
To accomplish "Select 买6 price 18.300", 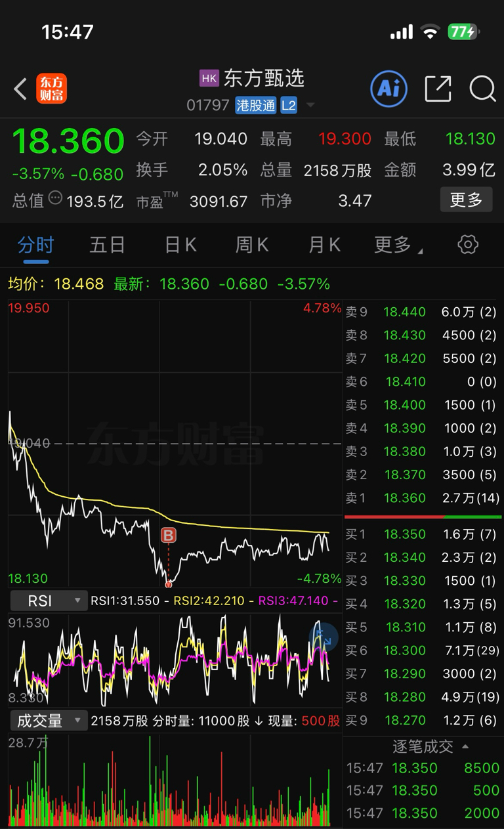I will click(x=404, y=650).
